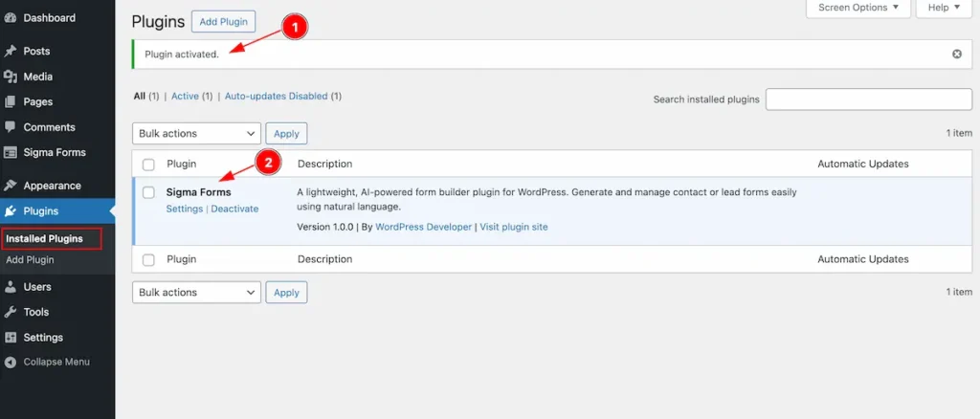Tick the select-all checkbox in table header

(x=148, y=165)
